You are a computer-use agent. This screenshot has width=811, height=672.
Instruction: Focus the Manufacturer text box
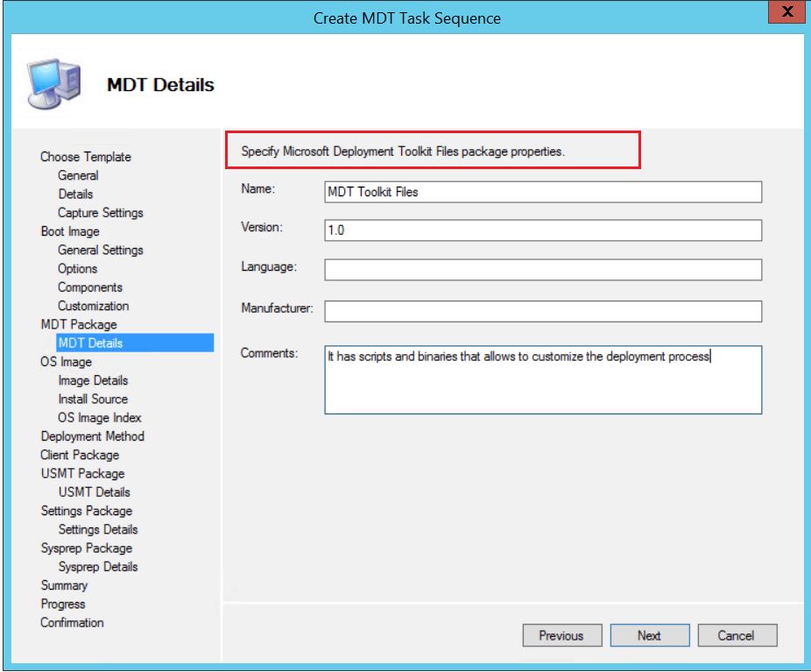pyautogui.click(x=543, y=311)
